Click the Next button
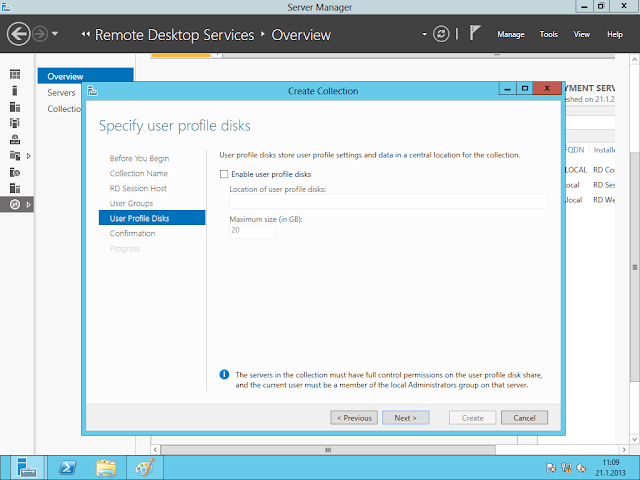The image size is (640, 480). [405, 417]
